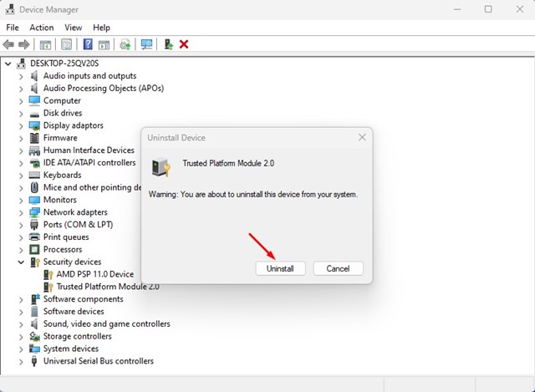Click the Properties toolbar icon

click(x=66, y=44)
